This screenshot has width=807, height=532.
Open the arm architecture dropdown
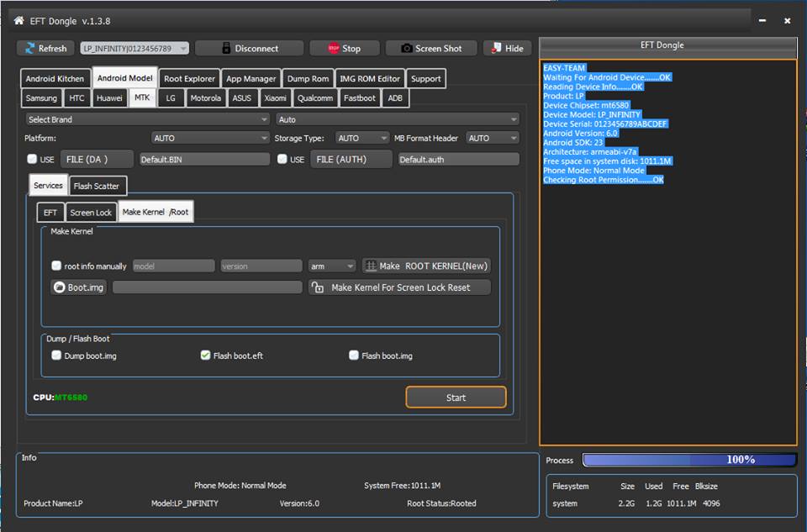pos(332,266)
